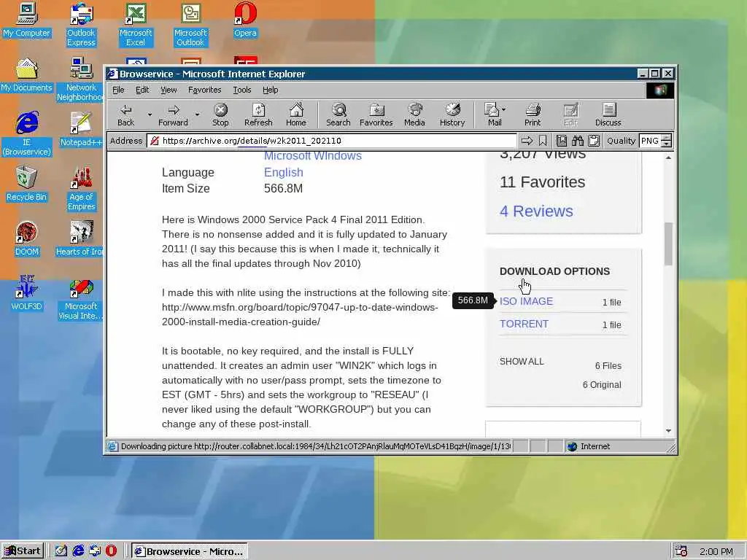Open the Tools menu

click(x=241, y=90)
